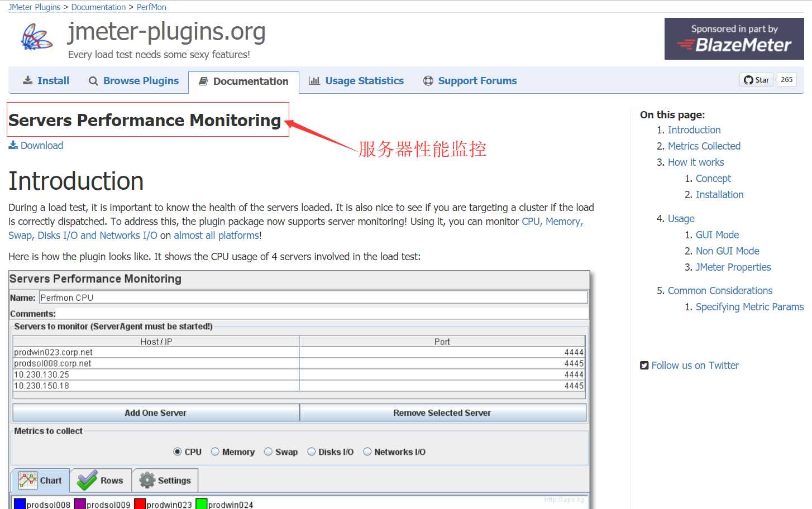The height and width of the screenshot is (509, 812).
Task: Go to JMeter Properties subsection link
Action: point(733,267)
